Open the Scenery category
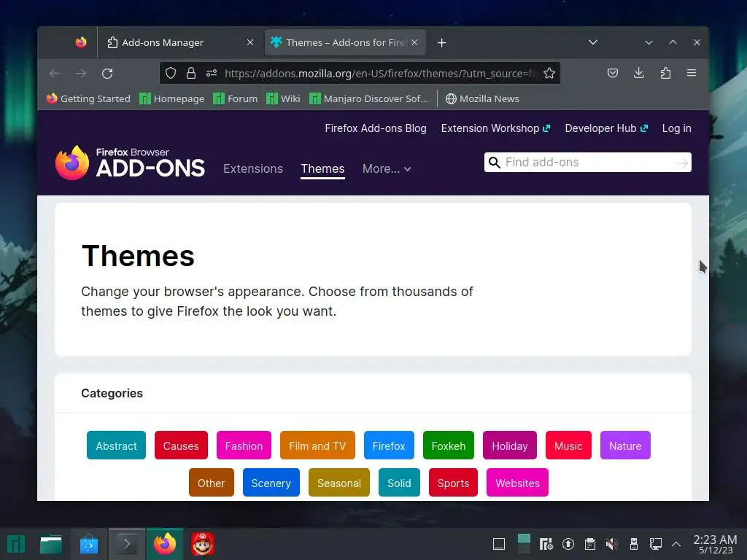Screen dimensions: 747x560 tap(271, 483)
